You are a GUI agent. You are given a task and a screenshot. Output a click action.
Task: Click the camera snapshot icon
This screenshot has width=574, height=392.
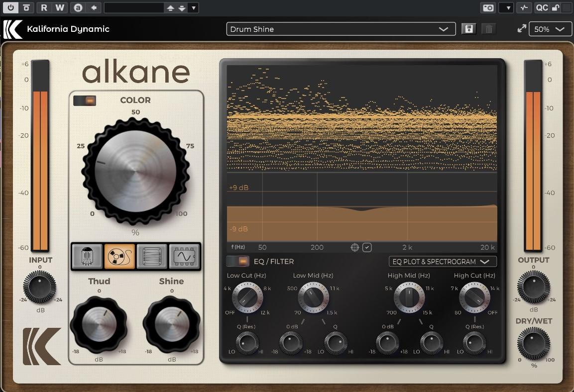[488, 7]
